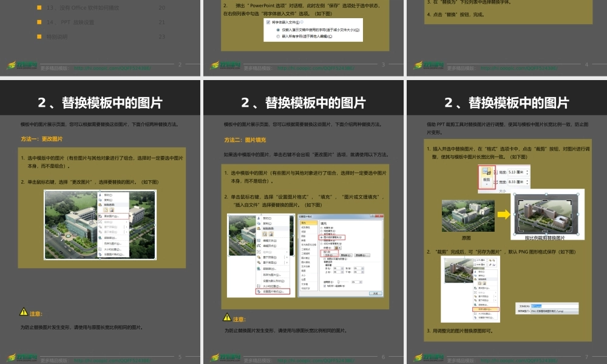Click step 4 点击"替换"按钮，完成 on slide 4
The height and width of the screenshot is (364, 607).
point(456,15)
